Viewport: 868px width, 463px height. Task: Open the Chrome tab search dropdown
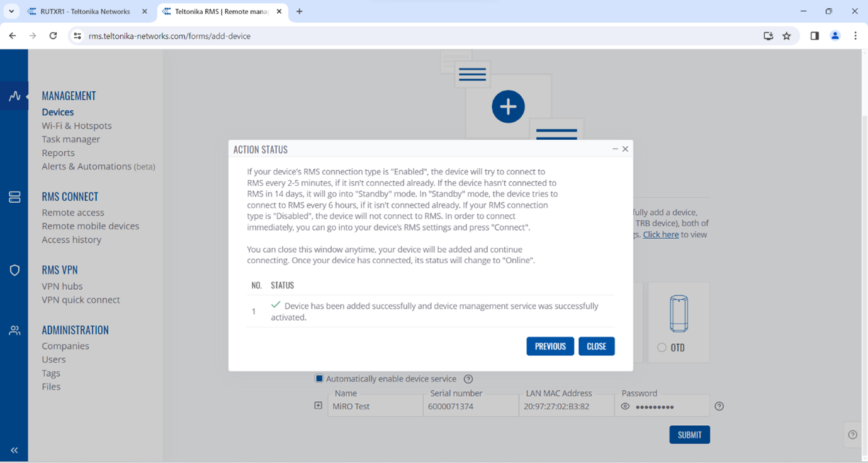click(x=11, y=11)
